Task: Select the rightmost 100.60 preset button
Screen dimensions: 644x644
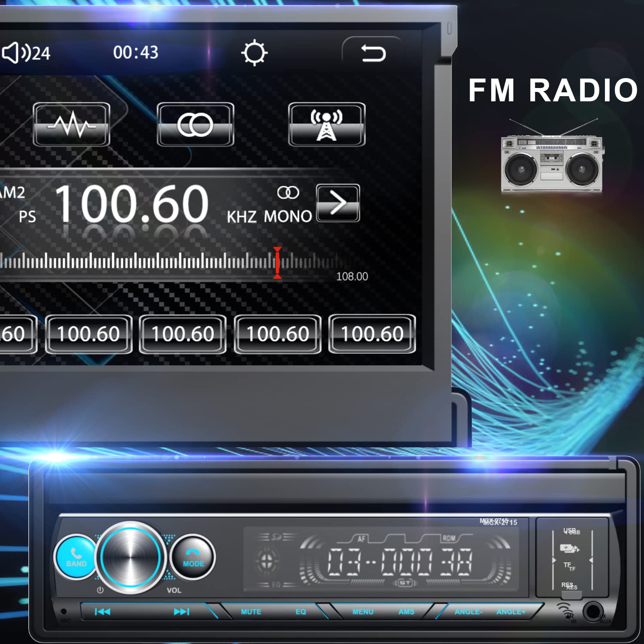Action: [372, 334]
